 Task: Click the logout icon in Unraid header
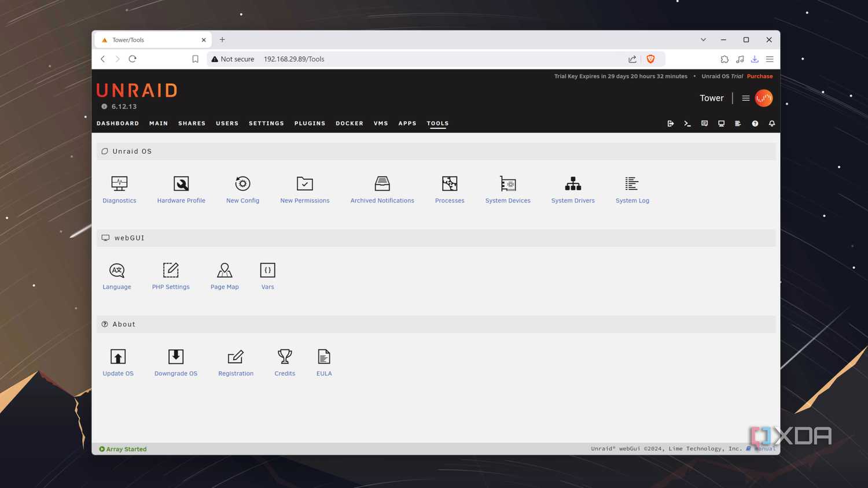(671, 123)
